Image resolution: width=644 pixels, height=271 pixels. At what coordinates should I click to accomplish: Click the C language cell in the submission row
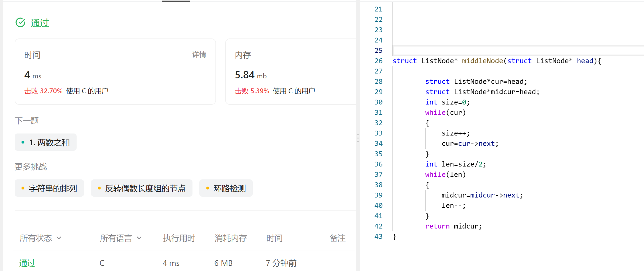(102, 263)
